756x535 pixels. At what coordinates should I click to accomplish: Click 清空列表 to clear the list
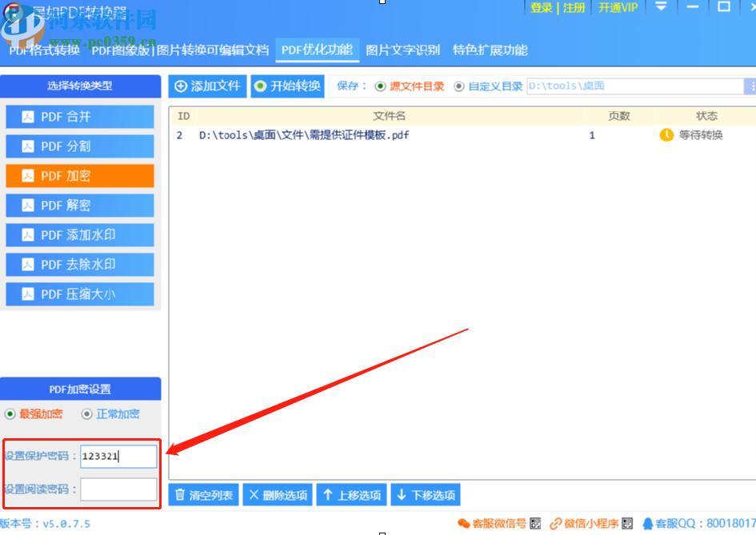pyautogui.click(x=203, y=494)
